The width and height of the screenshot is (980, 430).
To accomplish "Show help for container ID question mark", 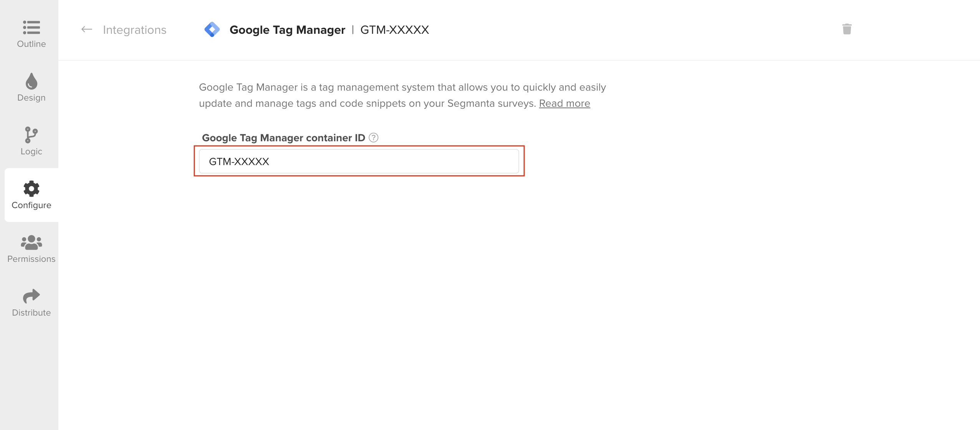I will (374, 137).
